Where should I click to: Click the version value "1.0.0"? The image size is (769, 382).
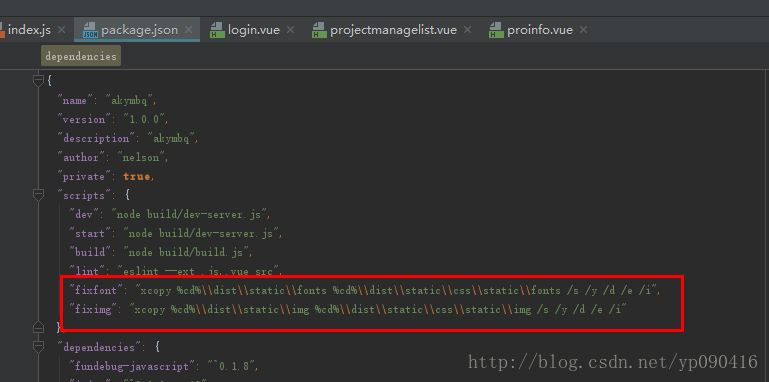coord(145,120)
